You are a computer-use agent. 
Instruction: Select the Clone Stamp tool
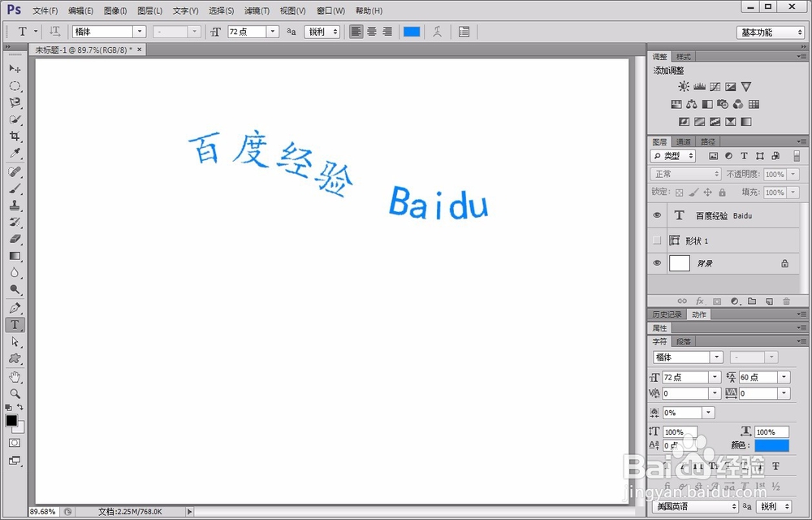click(15, 205)
